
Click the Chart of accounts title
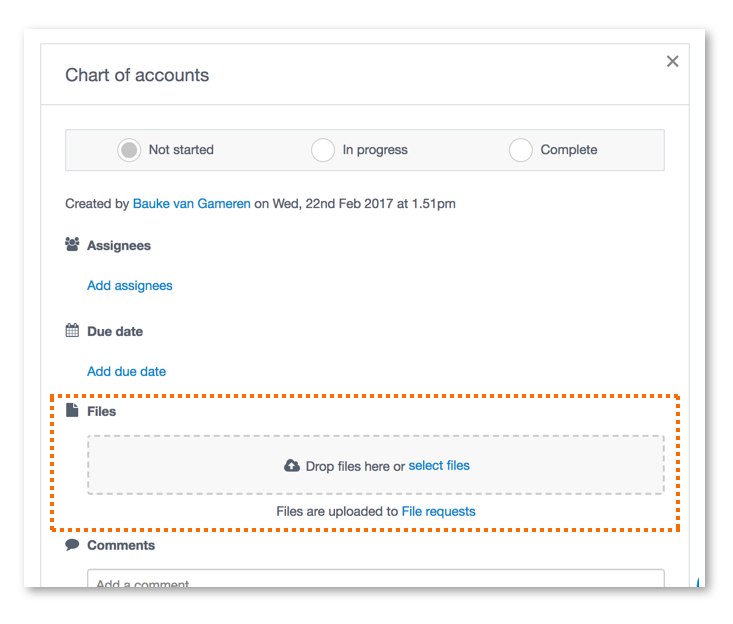click(137, 75)
